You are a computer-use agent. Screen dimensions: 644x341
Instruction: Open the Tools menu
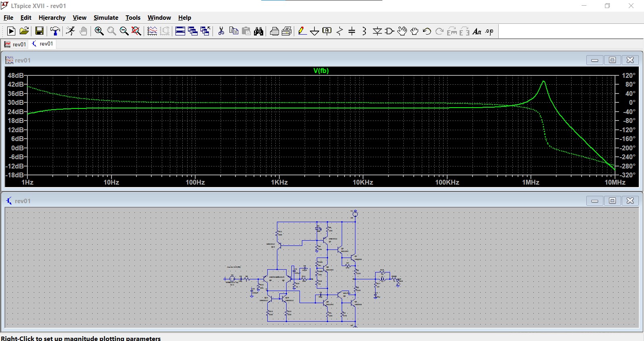click(133, 18)
